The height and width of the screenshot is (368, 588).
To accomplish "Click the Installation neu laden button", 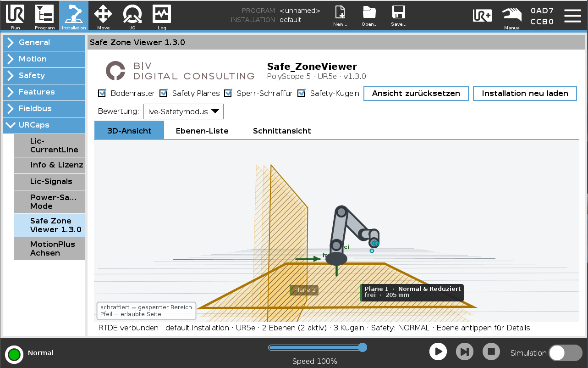I will pos(525,93).
